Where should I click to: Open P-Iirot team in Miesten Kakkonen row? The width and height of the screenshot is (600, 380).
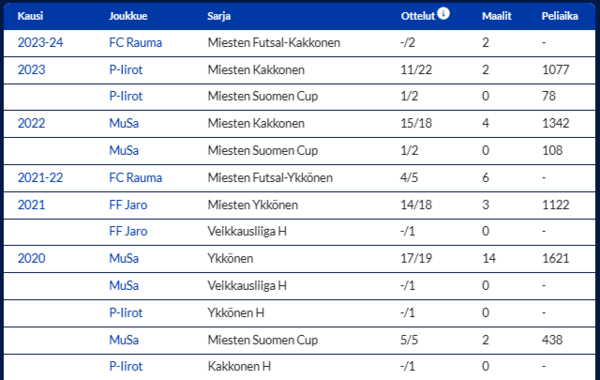126,70
